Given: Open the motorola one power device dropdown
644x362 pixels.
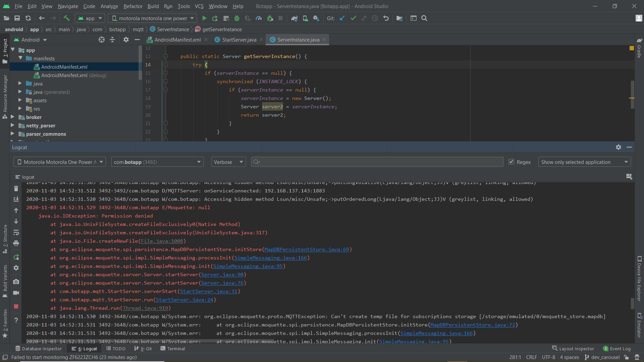Looking at the screenshot, I should click(153, 18).
